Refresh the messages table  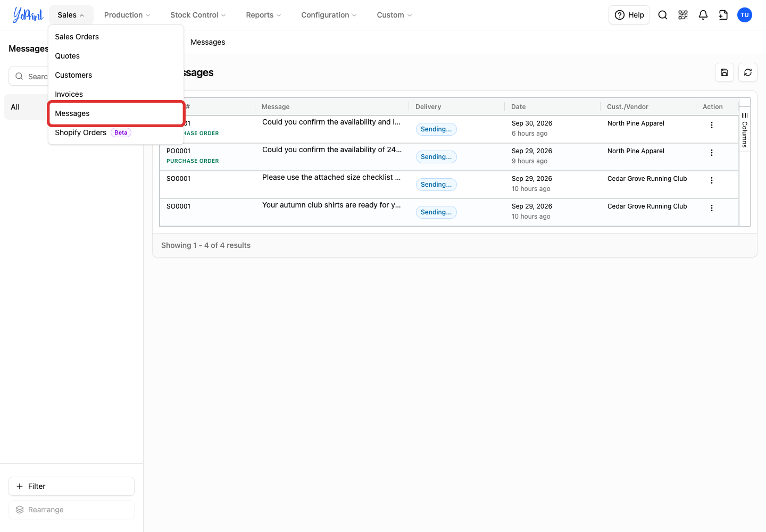(x=748, y=72)
